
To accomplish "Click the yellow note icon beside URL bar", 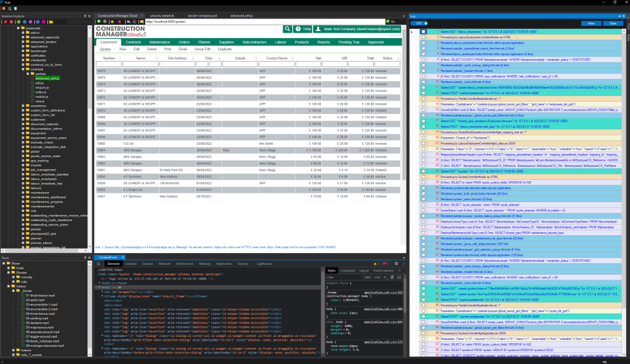I will (x=142, y=22).
